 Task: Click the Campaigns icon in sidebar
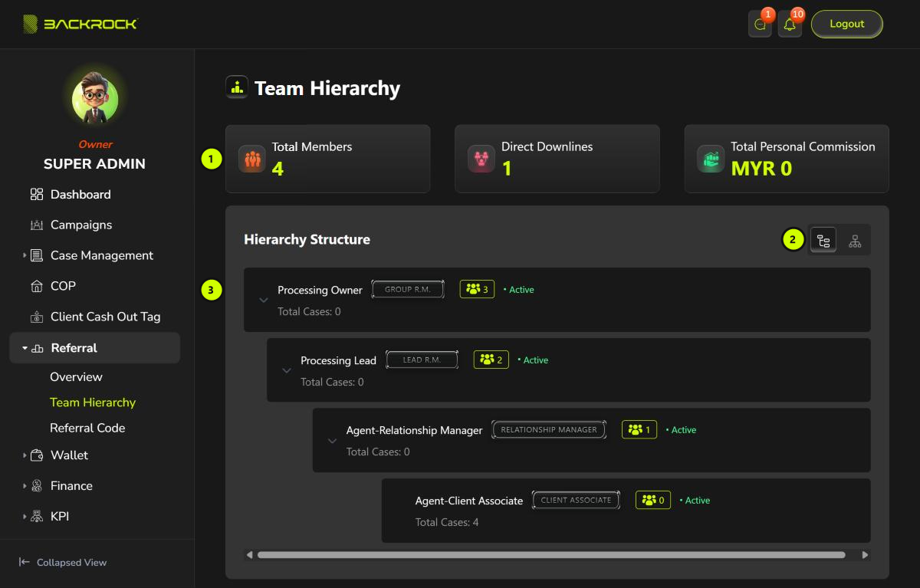37,225
